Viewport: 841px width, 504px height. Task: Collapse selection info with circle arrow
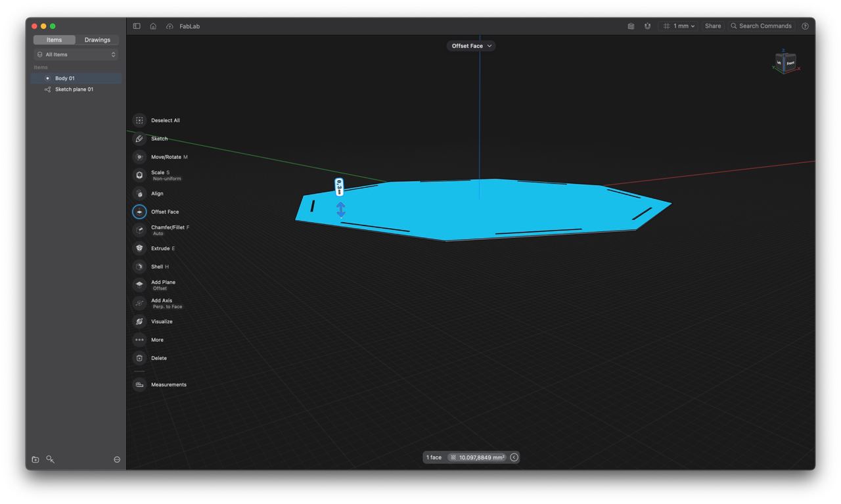coord(514,457)
